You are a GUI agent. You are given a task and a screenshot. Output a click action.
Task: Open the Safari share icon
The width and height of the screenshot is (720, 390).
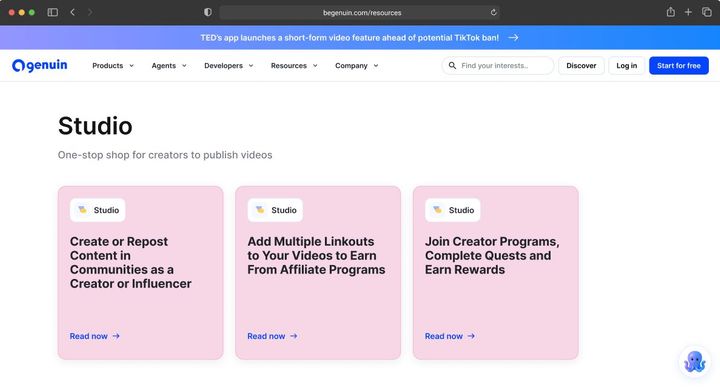click(x=670, y=12)
